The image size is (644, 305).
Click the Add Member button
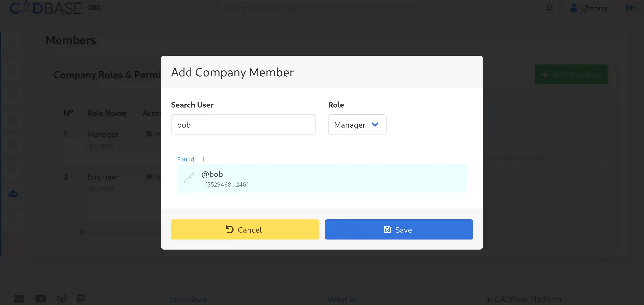point(571,74)
